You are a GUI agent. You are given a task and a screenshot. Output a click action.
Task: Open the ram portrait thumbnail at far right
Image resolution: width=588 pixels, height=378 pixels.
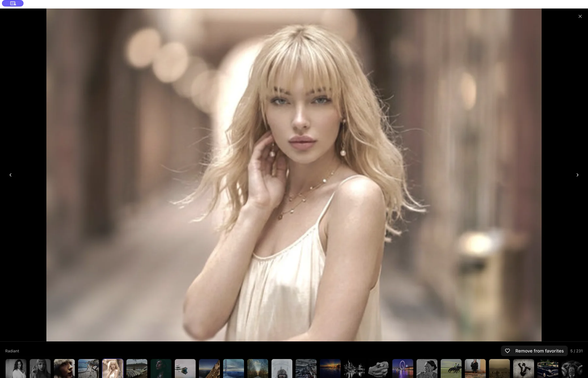572,369
